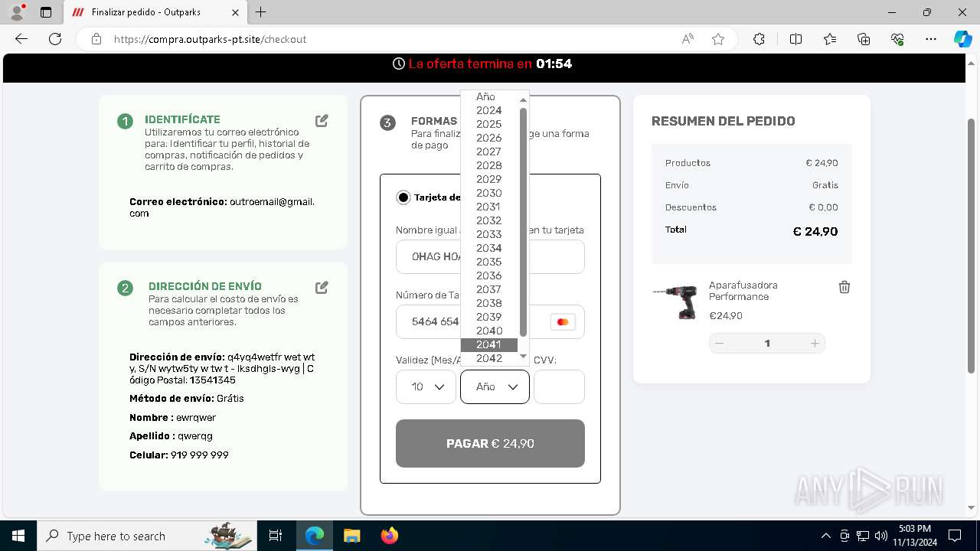Open Collections toolbar icon

click(x=864, y=39)
